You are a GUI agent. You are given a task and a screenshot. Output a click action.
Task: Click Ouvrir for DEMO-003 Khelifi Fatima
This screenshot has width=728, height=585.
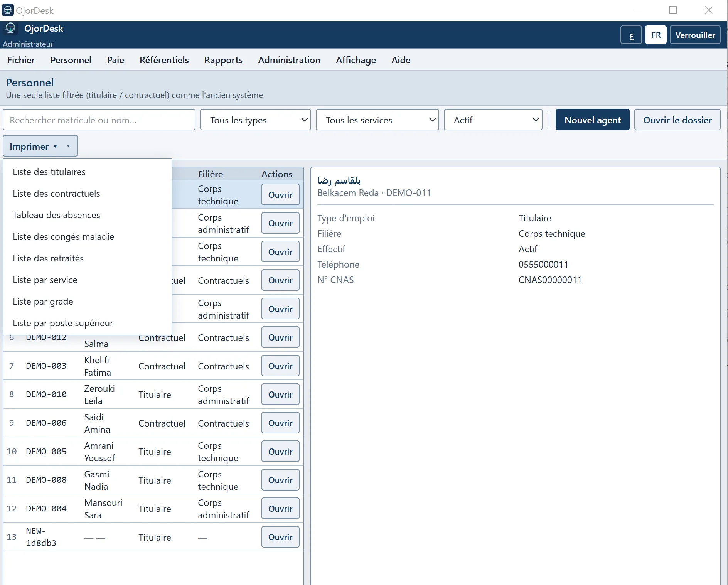[x=280, y=366]
